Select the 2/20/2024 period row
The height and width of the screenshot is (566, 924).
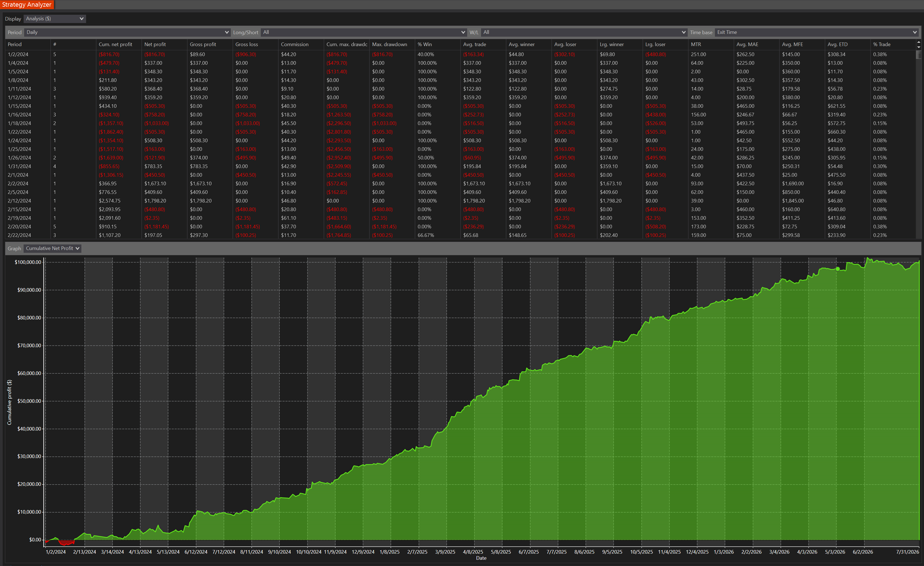click(460, 227)
